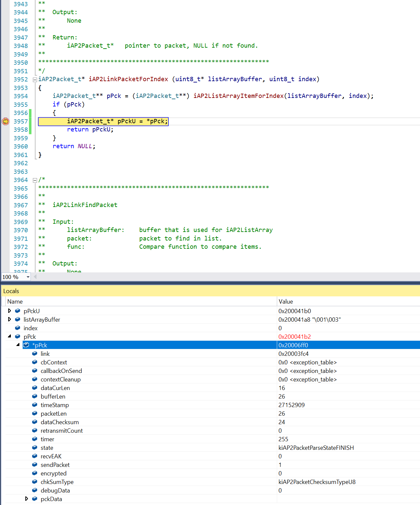
Task: Collapse the *pPck tree node
Action: click(18, 345)
